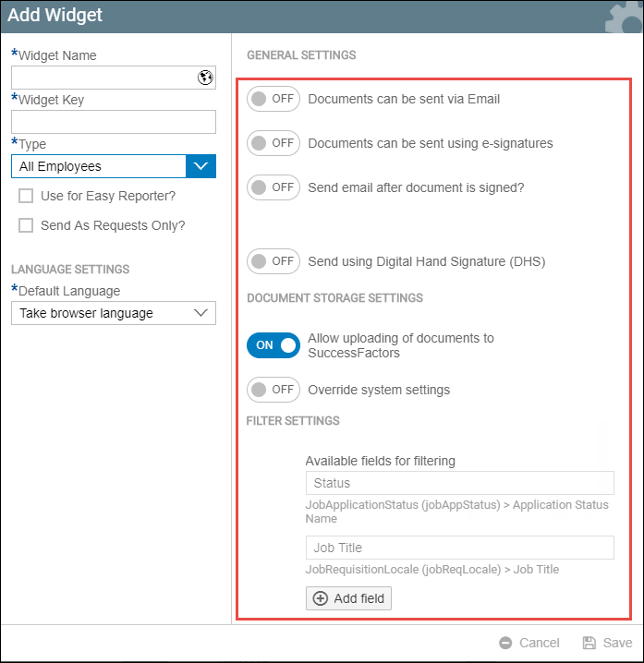Viewport: 644px width, 663px height.
Task: Toggle Override system settings switch
Action: click(x=273, y=390)
